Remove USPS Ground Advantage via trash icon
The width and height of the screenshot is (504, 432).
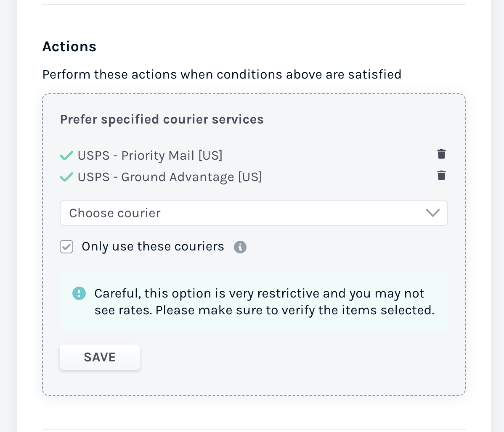pos(441,175)
